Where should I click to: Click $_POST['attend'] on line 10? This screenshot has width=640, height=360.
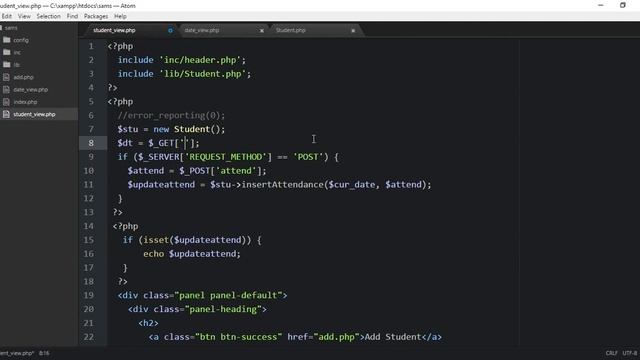[220, 171]
